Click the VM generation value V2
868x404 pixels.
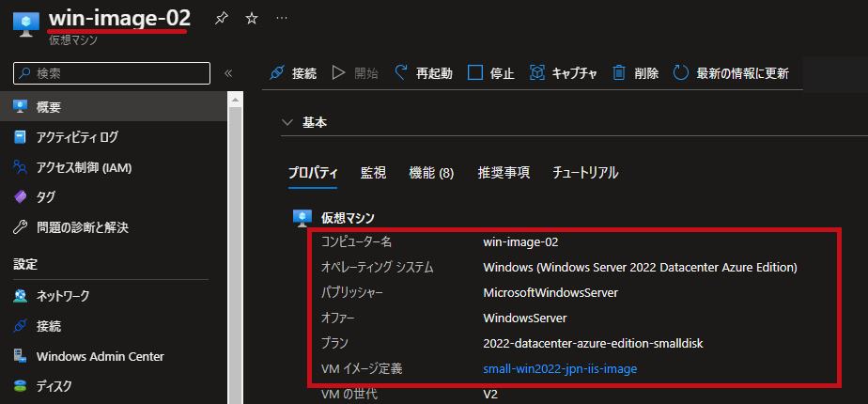(x=491, y=394)
